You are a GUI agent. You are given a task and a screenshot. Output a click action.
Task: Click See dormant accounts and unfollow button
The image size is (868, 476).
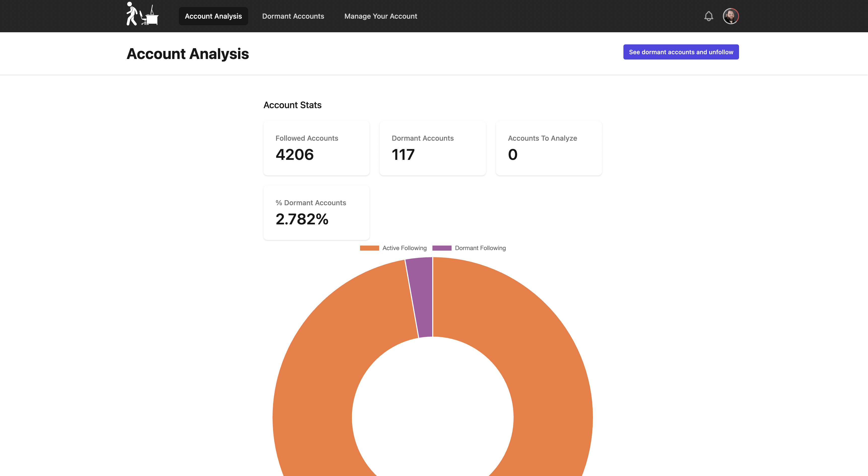[x=681, y=52]
